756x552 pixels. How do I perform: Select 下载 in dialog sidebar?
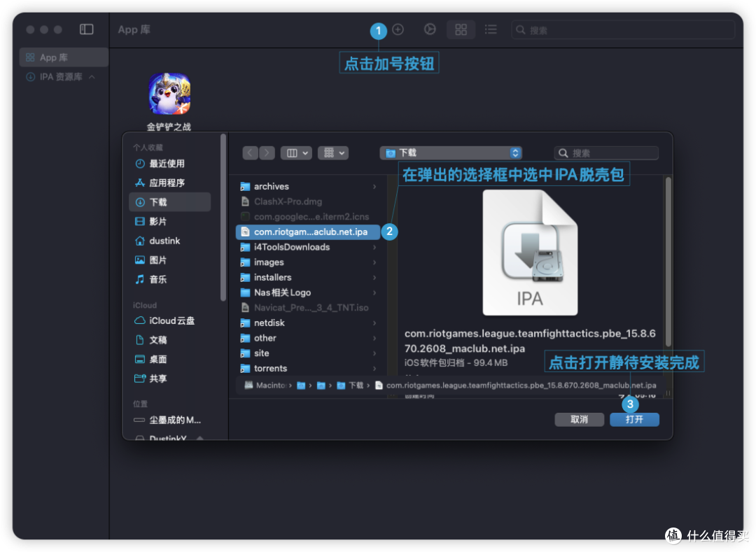click(x=169, y=201)
